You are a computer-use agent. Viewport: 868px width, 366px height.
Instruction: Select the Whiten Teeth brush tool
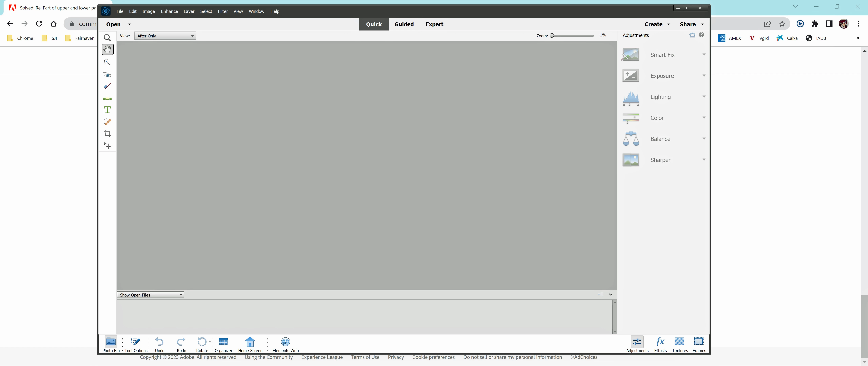coord(107,86)
